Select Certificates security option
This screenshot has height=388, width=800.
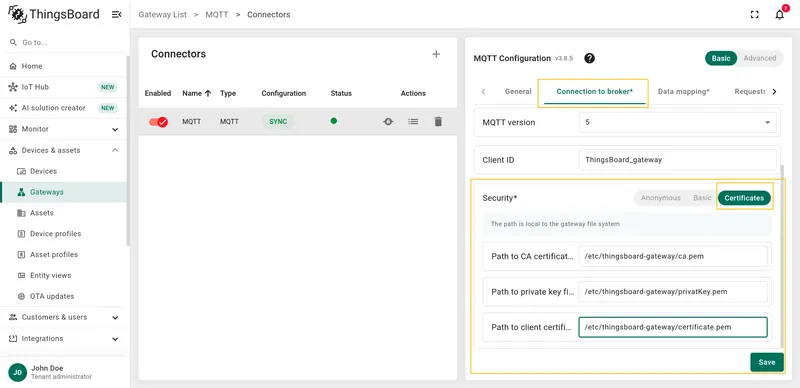[x=744, y=198]
